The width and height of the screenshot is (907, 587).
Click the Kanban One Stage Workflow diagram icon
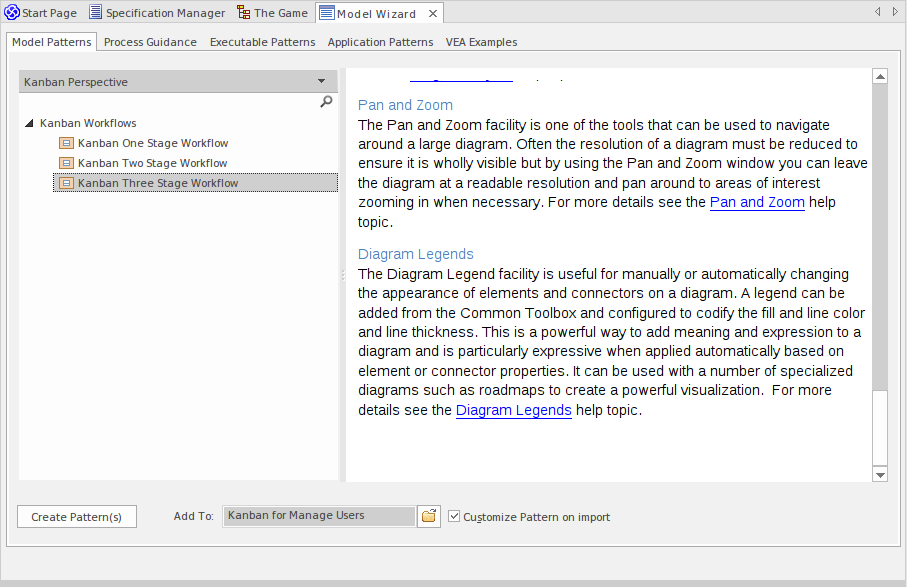(66, 143)
